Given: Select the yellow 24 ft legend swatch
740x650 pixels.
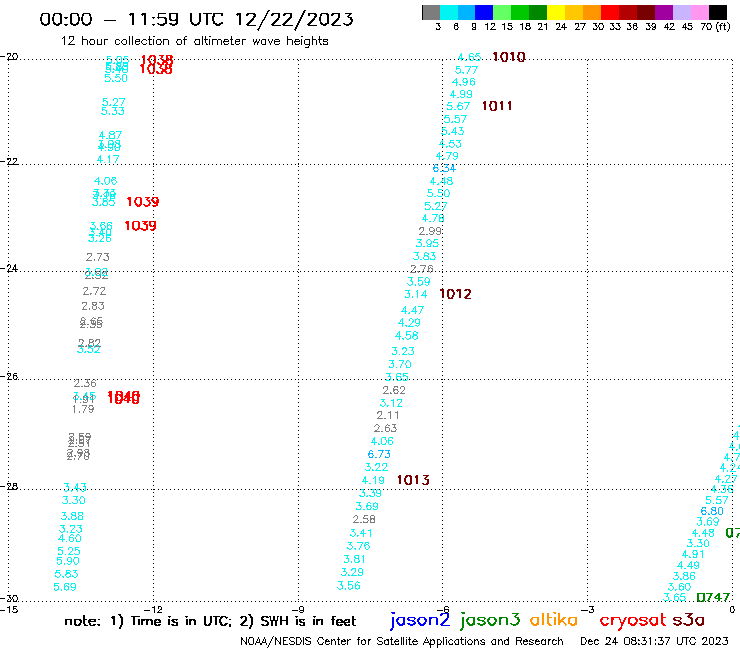Looking at the screenshot, I should click(556, 12).
